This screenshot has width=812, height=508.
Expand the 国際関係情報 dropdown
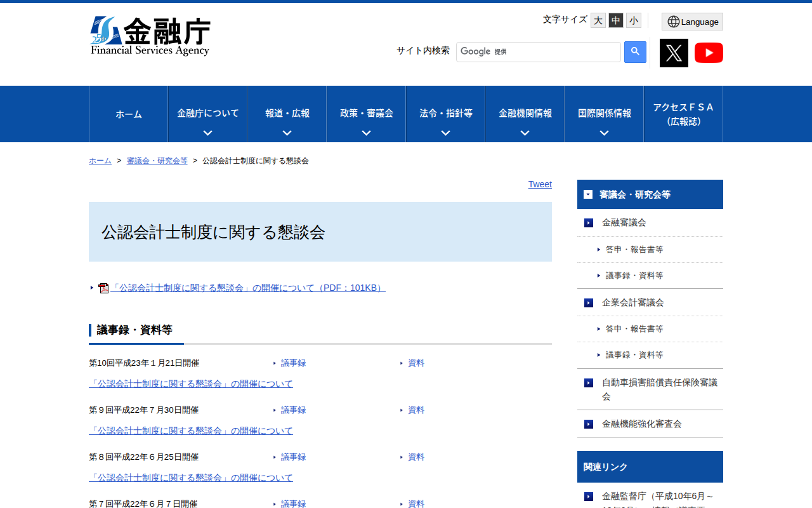click(x=603, y=114)
